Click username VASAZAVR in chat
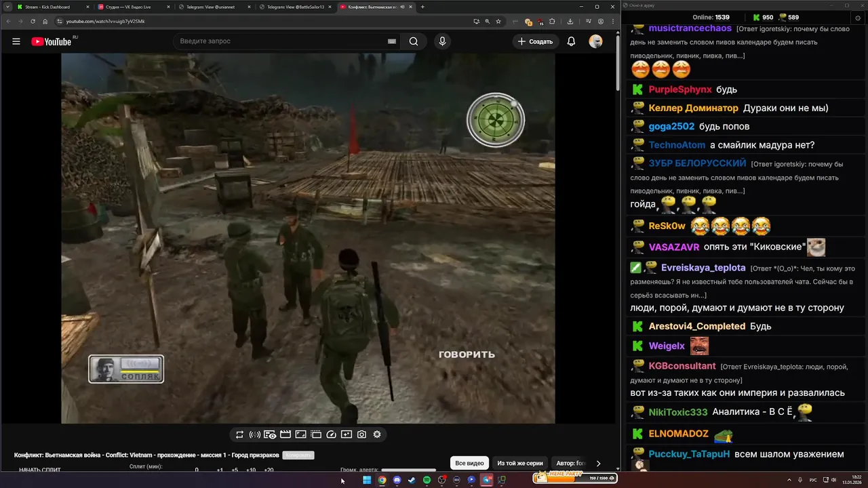The image size is (868, 488). pos(673,247)
